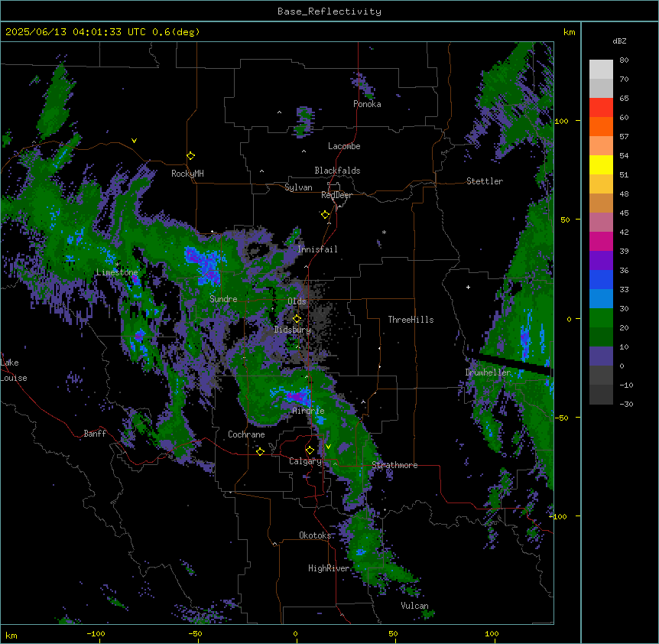Select the magenta 39-42 dBZ legend color

(601, 241)
